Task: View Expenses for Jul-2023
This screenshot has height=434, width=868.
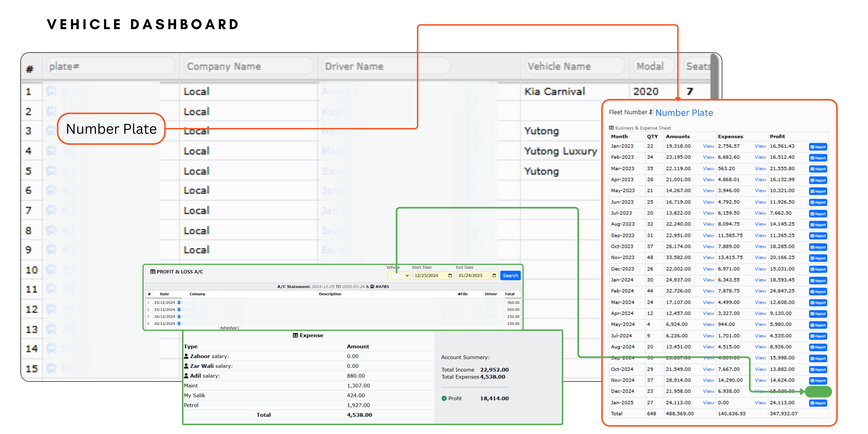Action: [760, 213]
